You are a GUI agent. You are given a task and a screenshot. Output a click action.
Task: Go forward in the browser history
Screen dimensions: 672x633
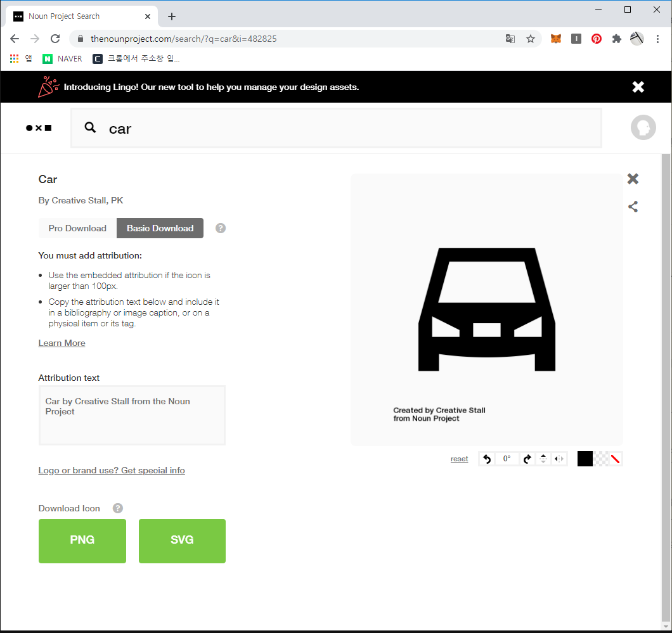pyautogui.click(x=35, y=39)
